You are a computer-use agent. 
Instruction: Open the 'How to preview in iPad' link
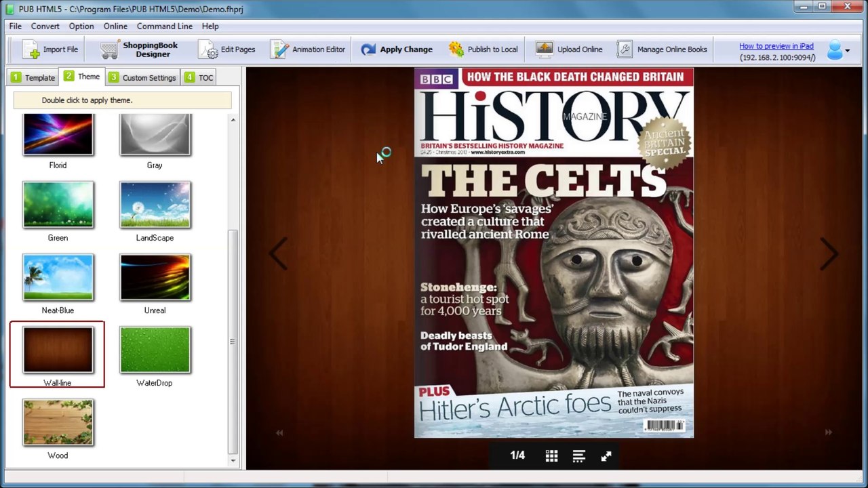[x=776, y=46]
